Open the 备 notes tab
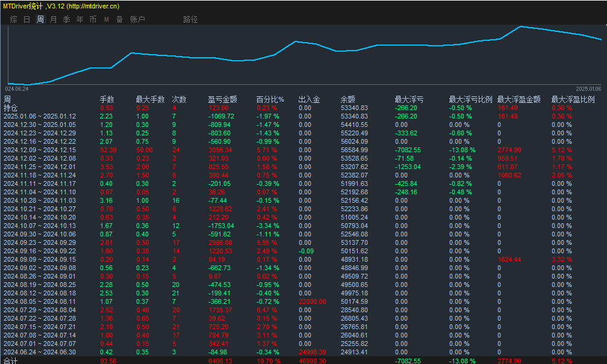 (119, 19)
